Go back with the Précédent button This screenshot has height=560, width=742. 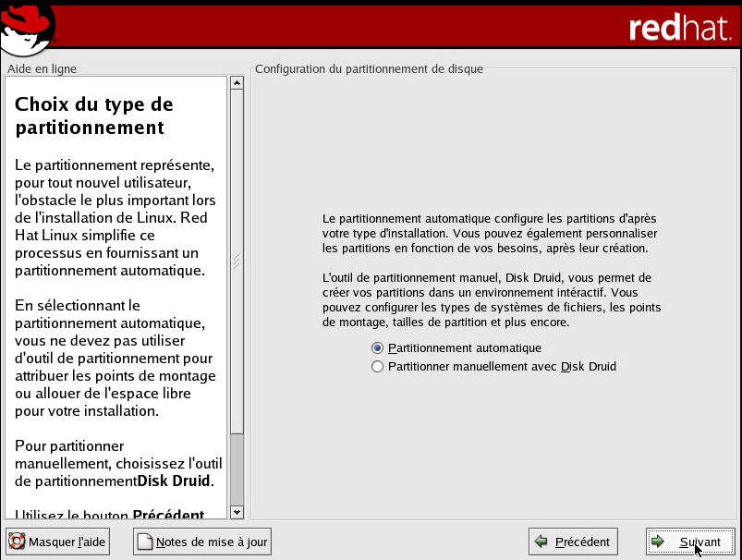(573, 542)
